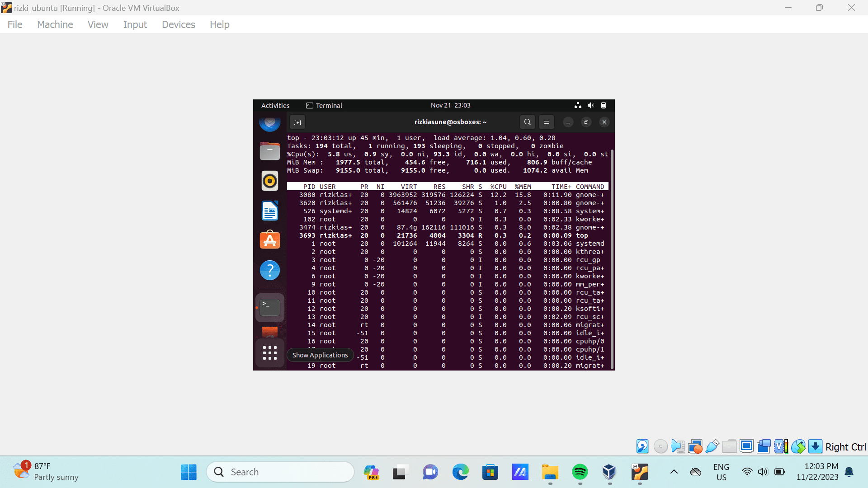Click VirtualBox CPU status indicator

coord(781,446)
